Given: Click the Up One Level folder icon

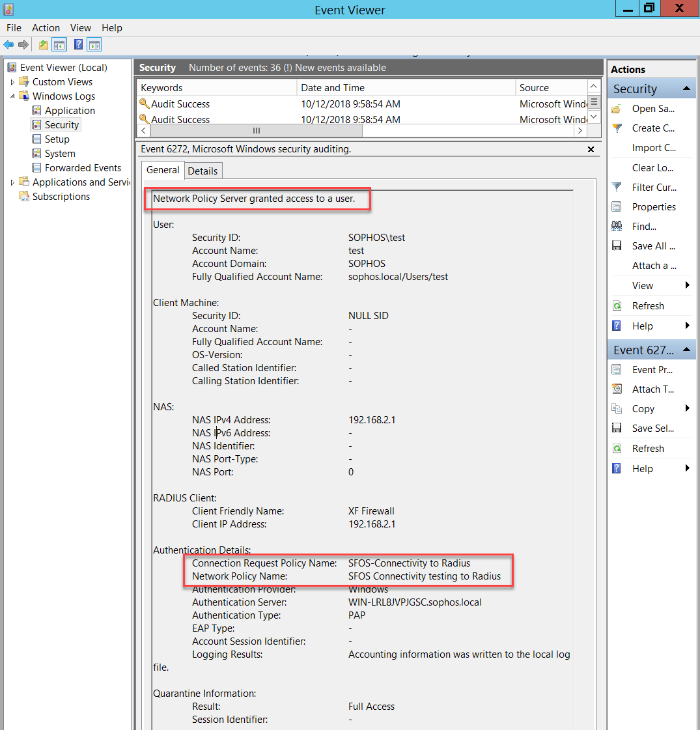Looking at the screenshot, I should coord(43,45).
